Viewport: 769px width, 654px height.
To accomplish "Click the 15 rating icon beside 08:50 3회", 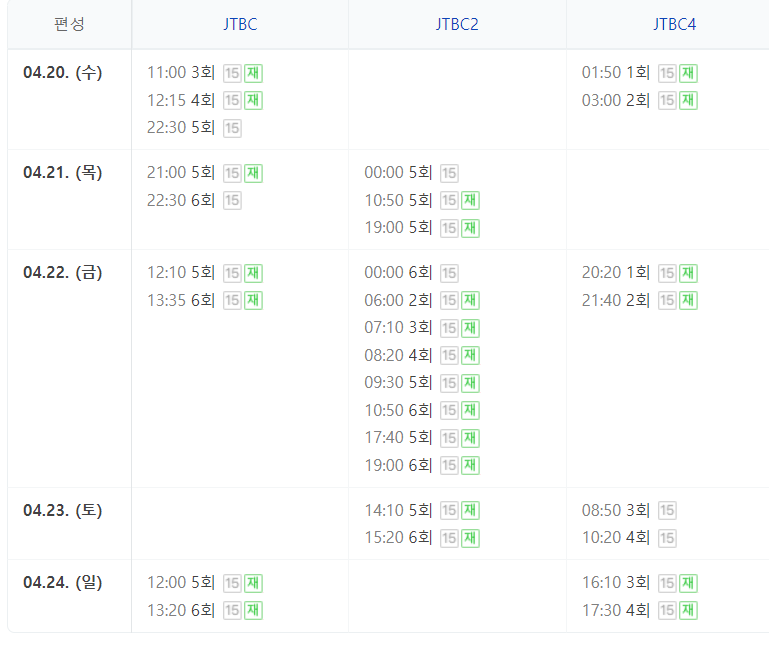I will pos(667,511).
